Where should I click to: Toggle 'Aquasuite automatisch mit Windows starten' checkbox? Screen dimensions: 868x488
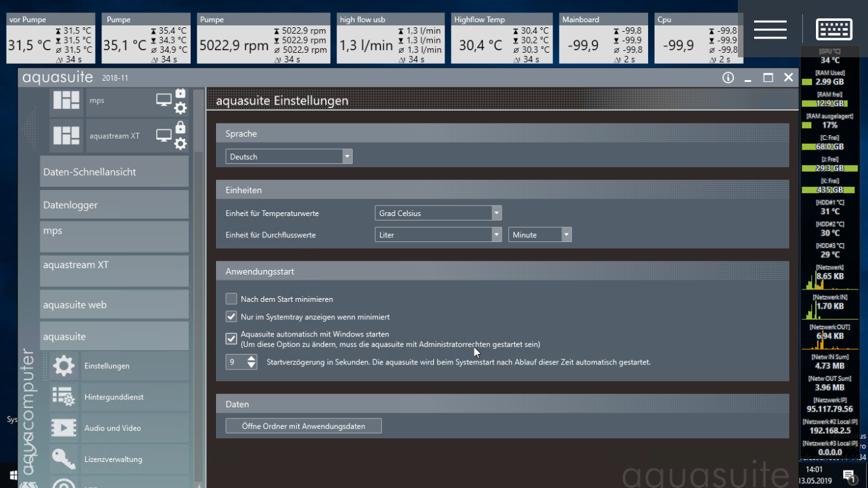231,339
